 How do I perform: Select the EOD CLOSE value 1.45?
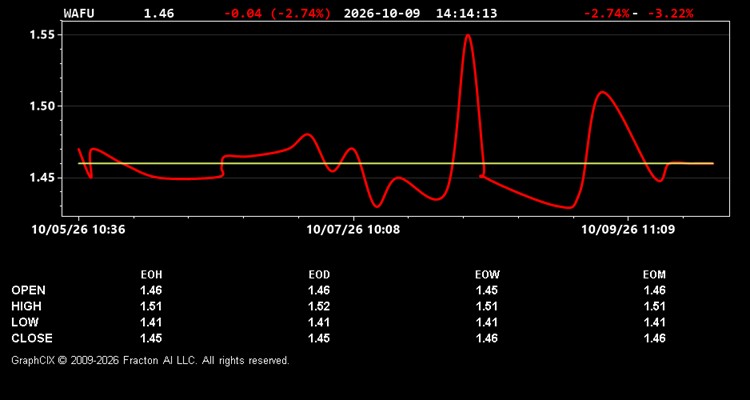[319, 338]
